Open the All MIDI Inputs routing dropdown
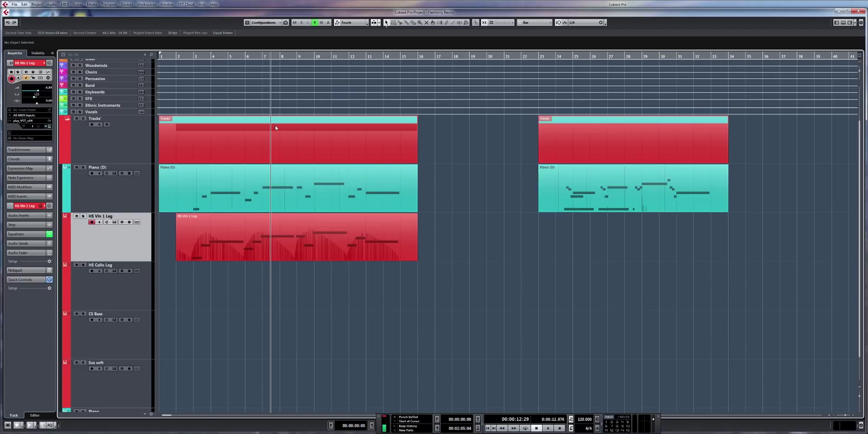This screenshot has height=434, width=868. 29,115
